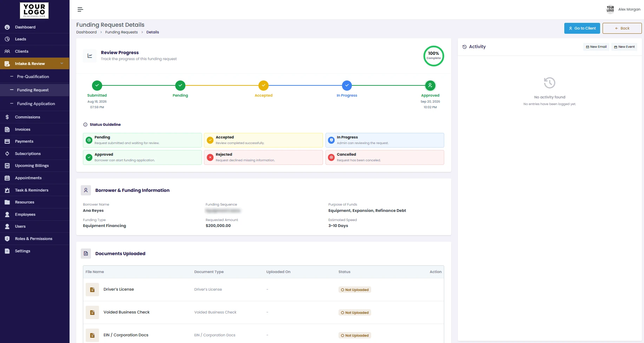Click the 3-10 Days estimated speed
This screenshot has height=343, width=644.
point(338,226)
